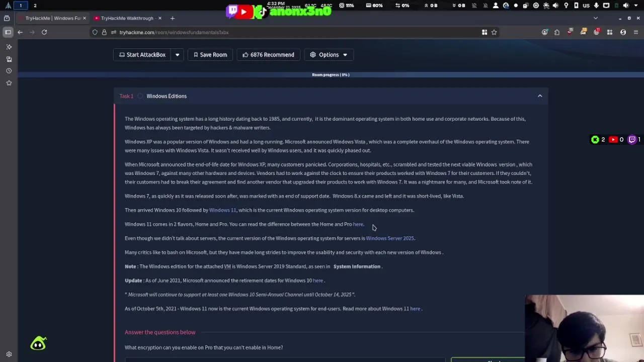Viewport: 644px width, 362px height.
Task: Click the Twitch overlay icon
Action: pos(233,11)
